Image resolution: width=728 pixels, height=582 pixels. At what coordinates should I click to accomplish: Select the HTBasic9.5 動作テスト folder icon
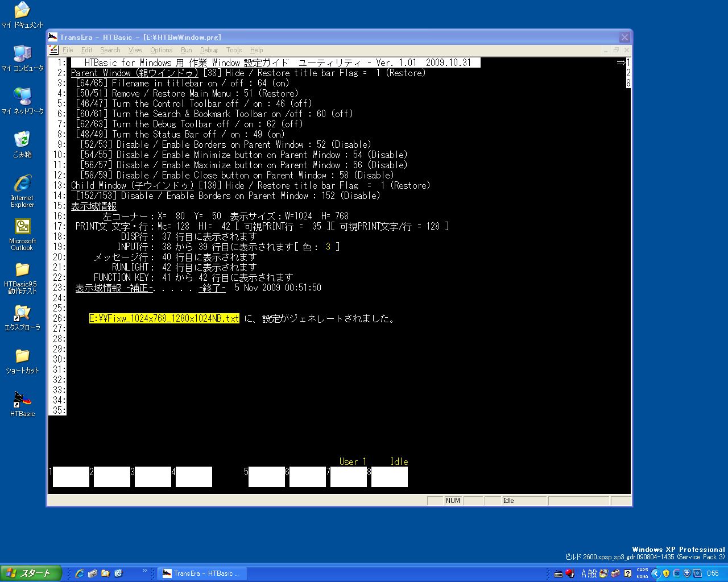point(22,277)
